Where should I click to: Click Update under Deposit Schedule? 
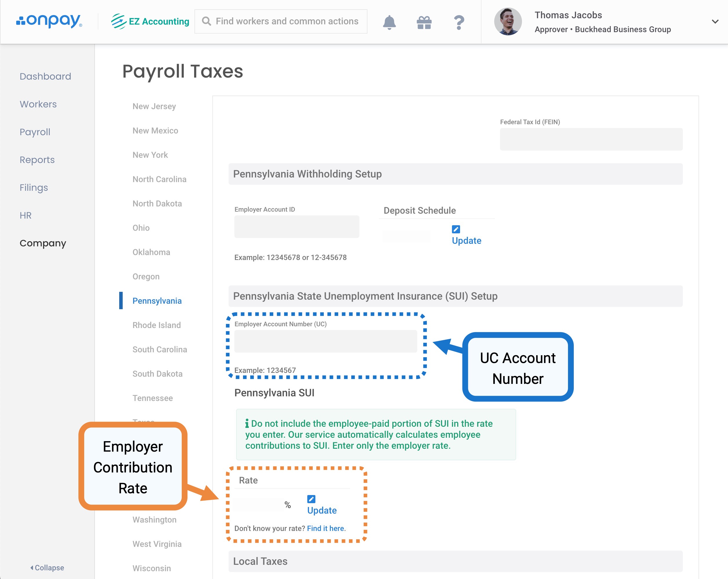466,241
